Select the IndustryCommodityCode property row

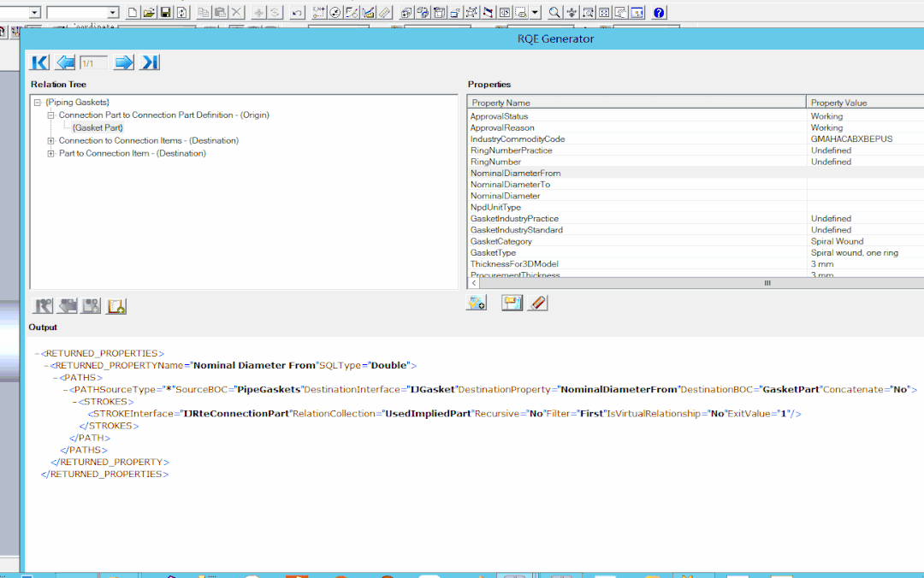696,139
